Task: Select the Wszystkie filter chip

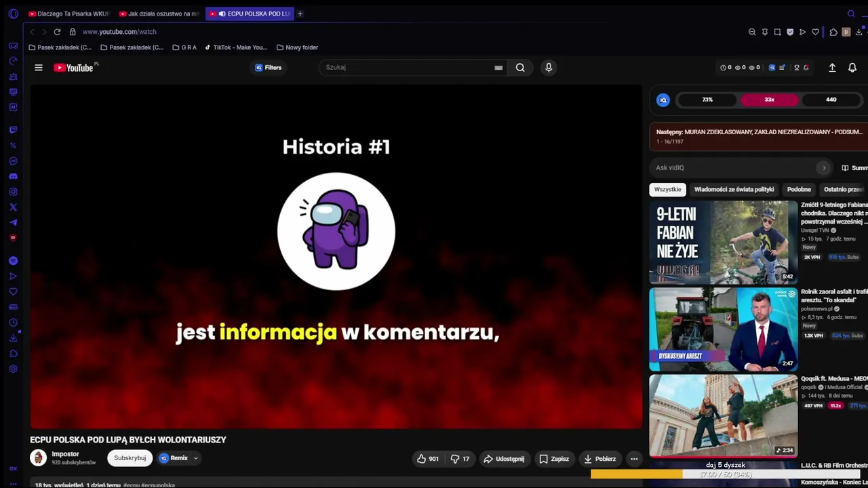Action: (667, 190)
